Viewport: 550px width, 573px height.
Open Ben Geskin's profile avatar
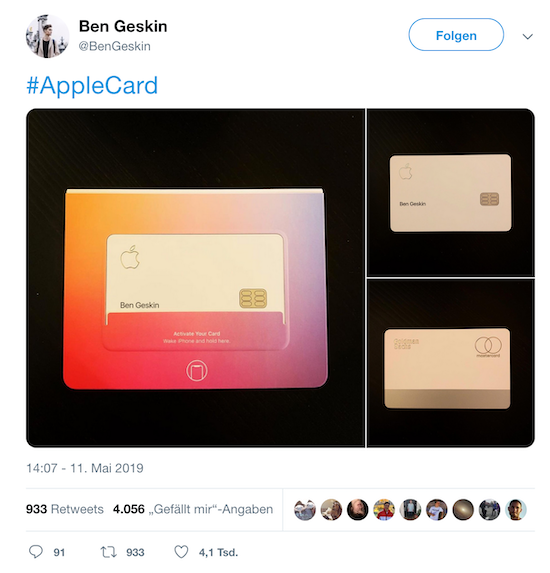pos(47,36)
